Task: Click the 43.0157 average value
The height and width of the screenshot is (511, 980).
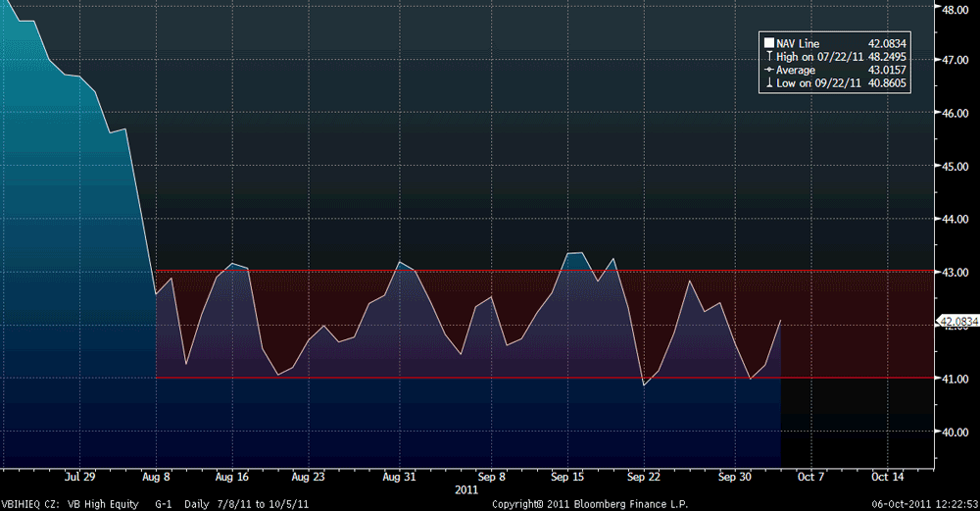Action: (887, 70)
